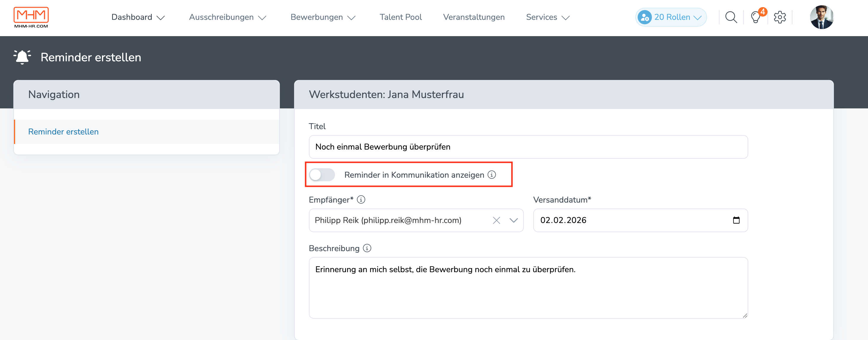Open the Talent Pool menu item
868x340 pixels.
tap(401, 17)
